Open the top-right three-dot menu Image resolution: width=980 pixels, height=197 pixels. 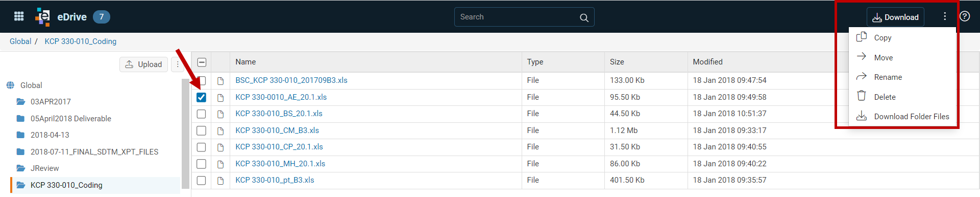(x=945, y=16)
